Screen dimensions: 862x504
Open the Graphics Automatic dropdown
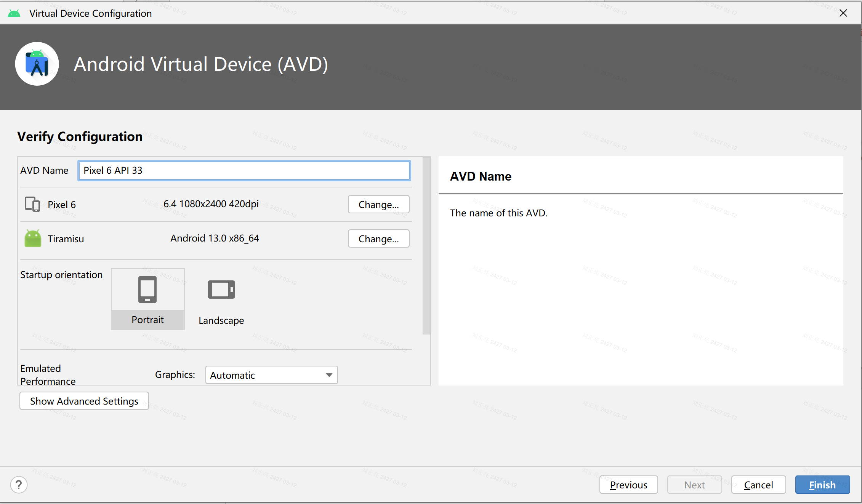[271, 375]
